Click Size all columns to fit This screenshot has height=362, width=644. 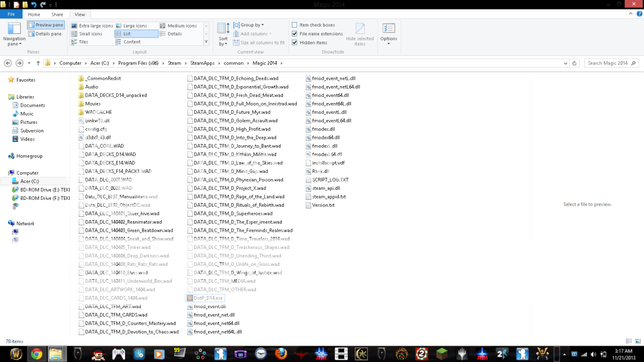pyautogui.click(x=259, y=43)
